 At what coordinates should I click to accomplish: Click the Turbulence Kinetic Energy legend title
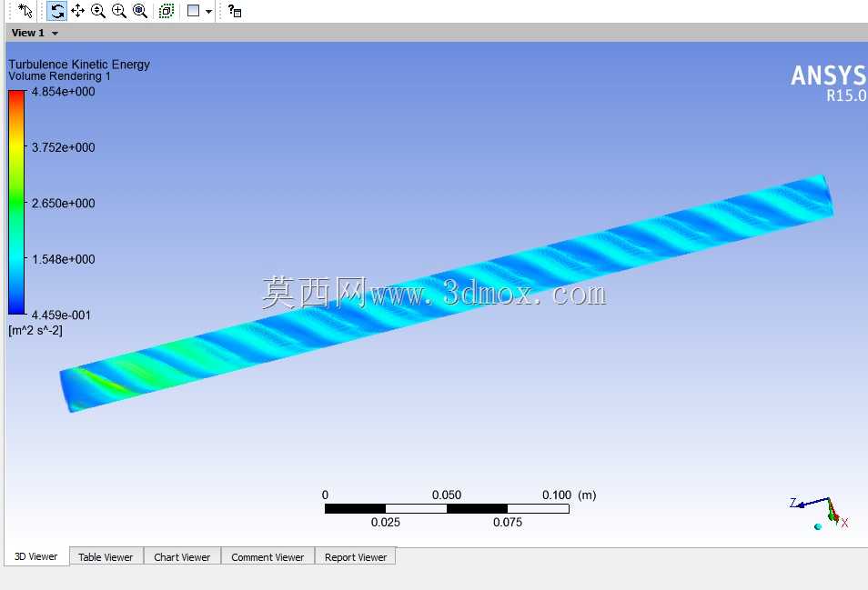coord(79,65)
